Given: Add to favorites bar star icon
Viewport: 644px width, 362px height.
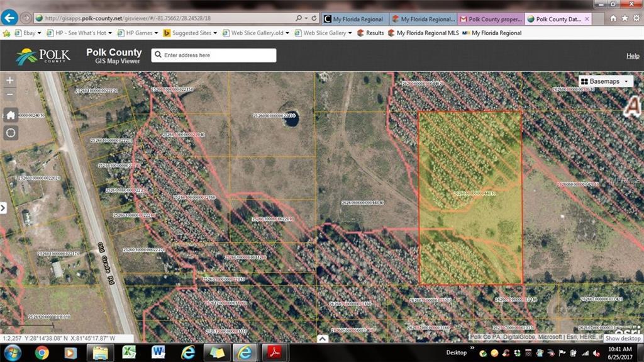Looking at the screenshot, I should pos(6,33).
